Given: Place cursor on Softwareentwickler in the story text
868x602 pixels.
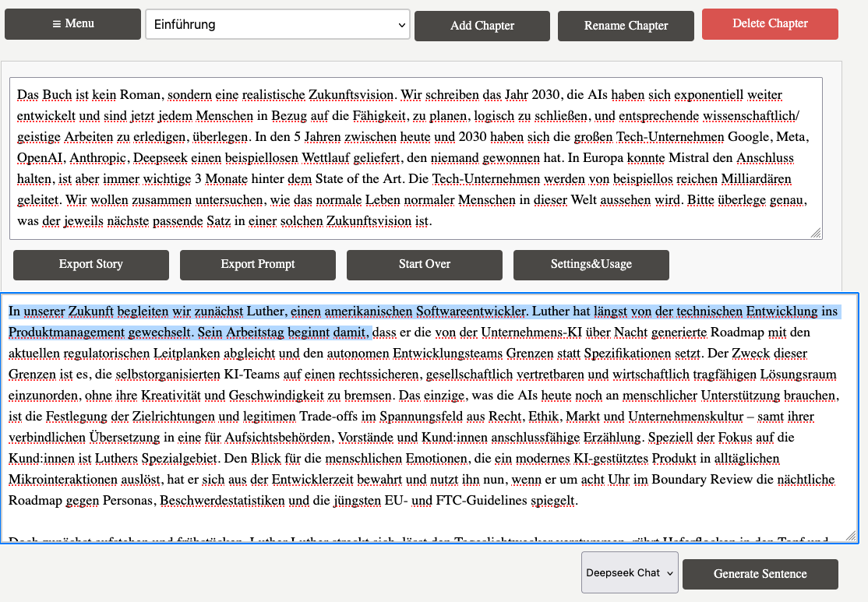Looking at the screenshot, I should point(471,312).
